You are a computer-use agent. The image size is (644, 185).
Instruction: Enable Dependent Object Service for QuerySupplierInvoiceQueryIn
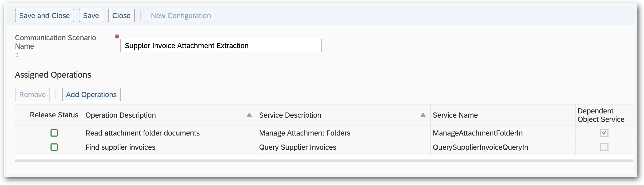click(604, 147)
